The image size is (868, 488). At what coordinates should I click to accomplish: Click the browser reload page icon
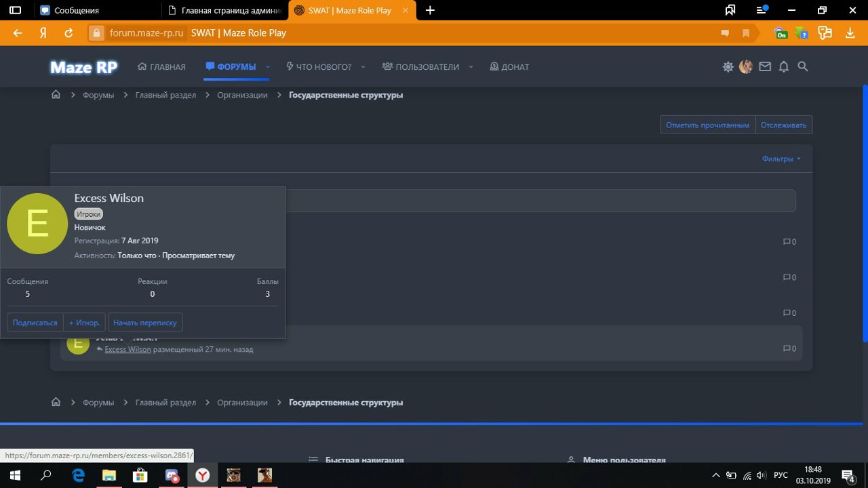click(x=68, y=33)
